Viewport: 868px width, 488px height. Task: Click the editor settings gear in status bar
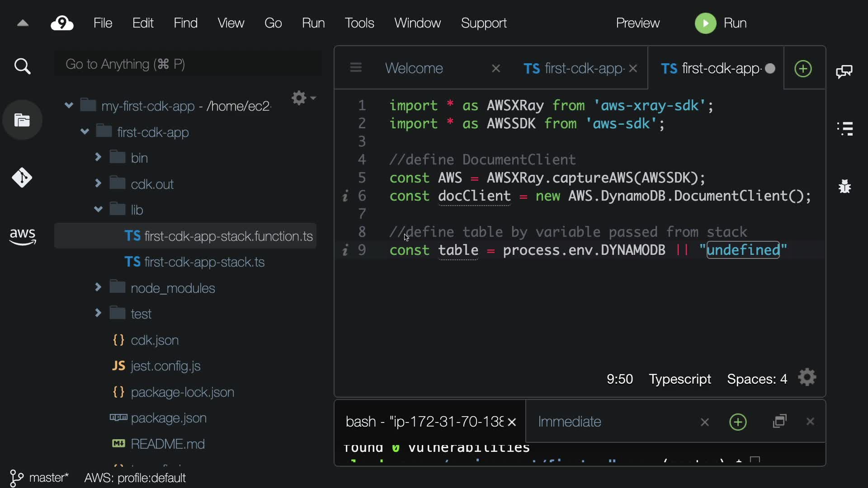click(807, 378)
